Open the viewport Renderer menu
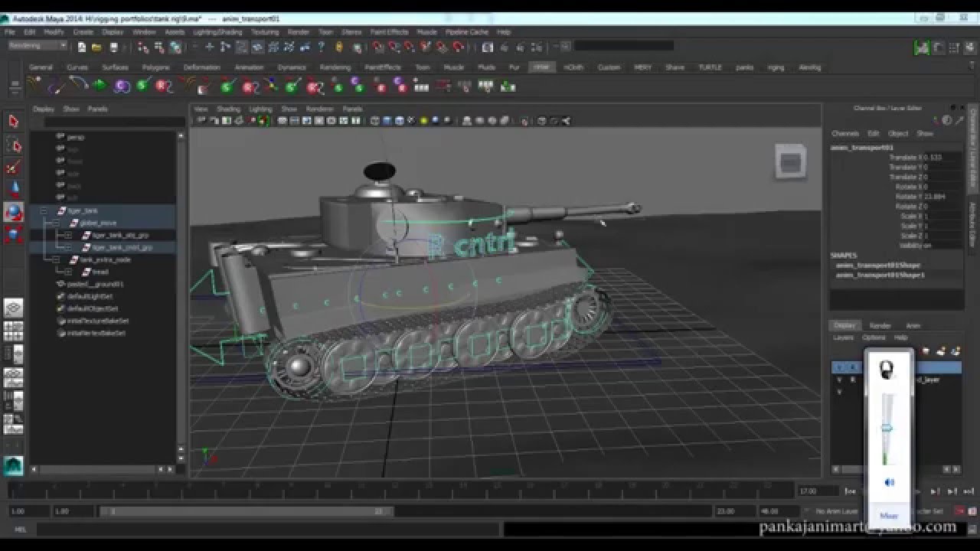980x551 pixels. tap(320, 109)
